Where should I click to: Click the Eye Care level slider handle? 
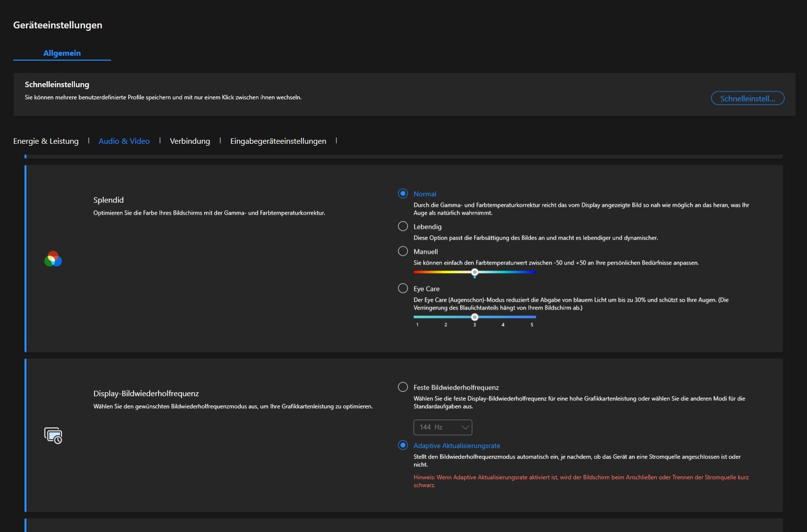[475, 317]
